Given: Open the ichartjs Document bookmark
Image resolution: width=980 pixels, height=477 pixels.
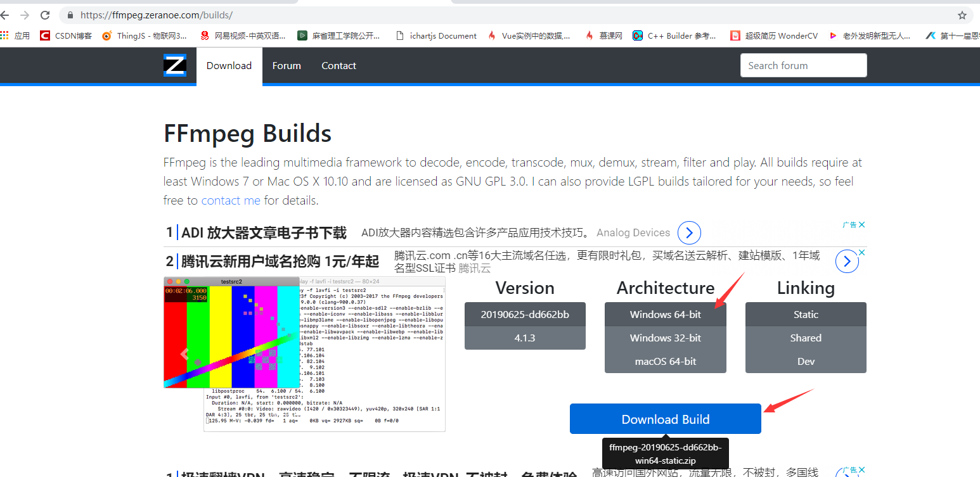Looking at the screenshot, I should 435,35.
